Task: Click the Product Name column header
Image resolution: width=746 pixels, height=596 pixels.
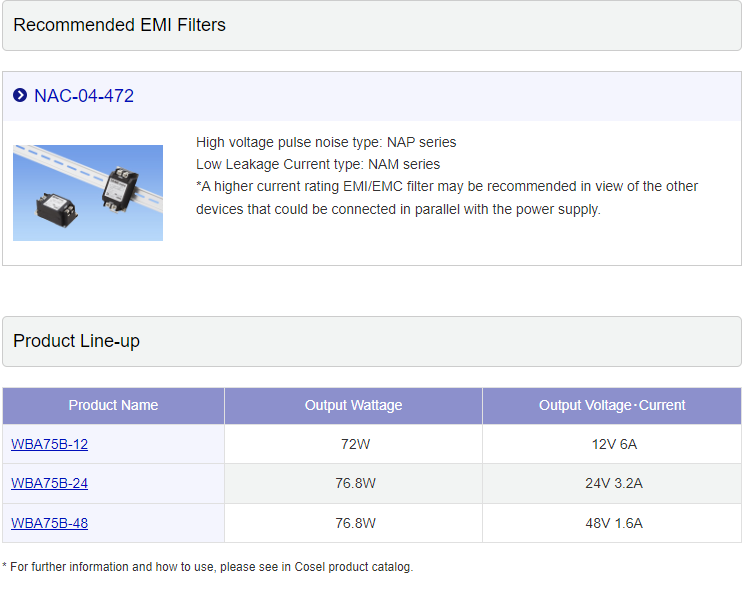Action: point(113,405)
